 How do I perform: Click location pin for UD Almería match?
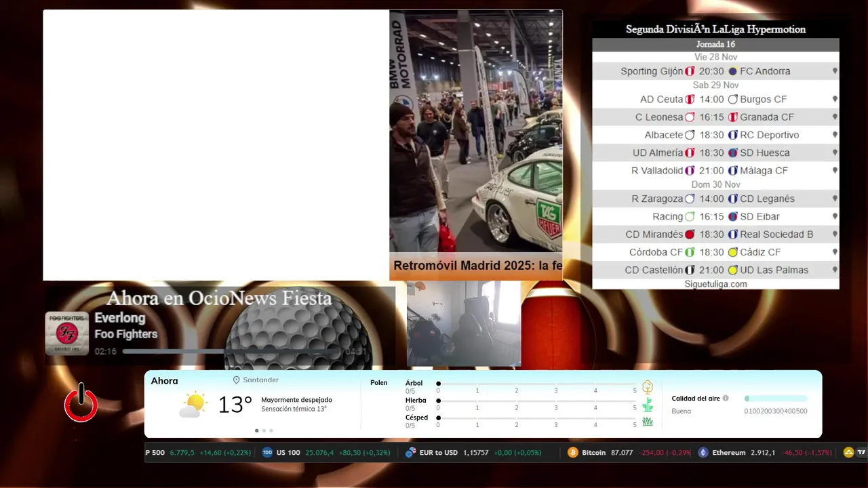coord(835,152)
